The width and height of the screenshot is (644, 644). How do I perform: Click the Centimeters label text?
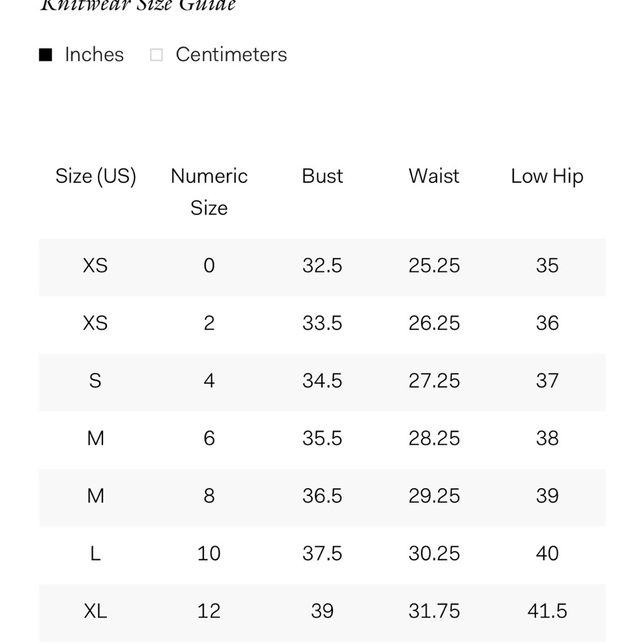231,55
